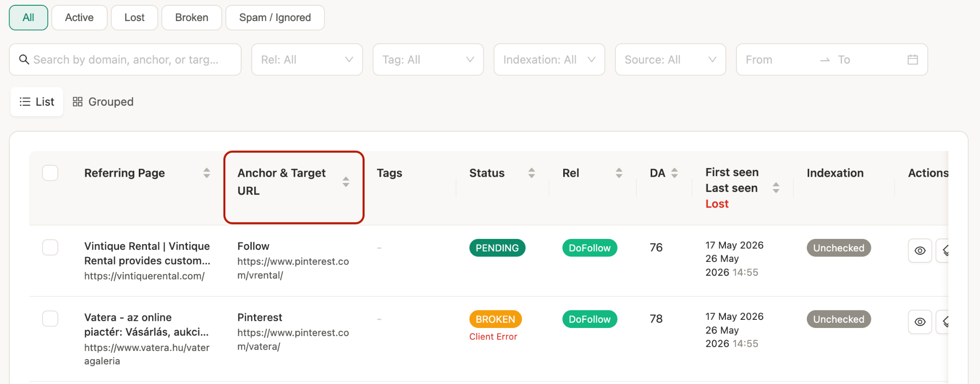This screenshot has width=980, height=384.
Task: Sort by First seen / Last seen arrows
Action: (776, 188)
